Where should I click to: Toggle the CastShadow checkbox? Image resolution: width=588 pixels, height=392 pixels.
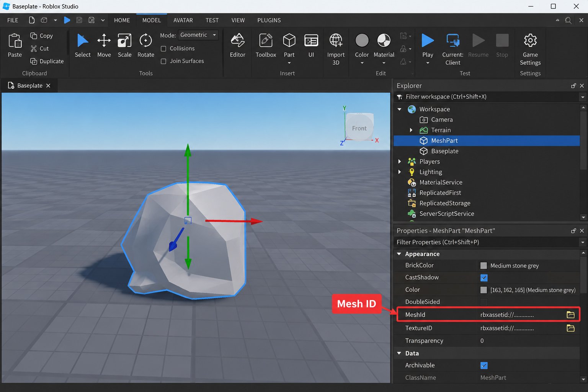[484, 278]
